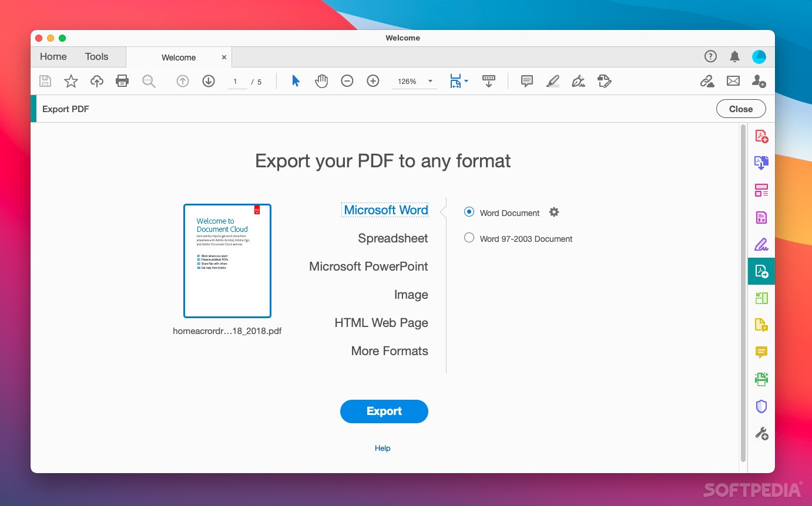The width and height of the screenshot is (812, 506).
Task: Open Fill & Sign tool in sidebar
Action: click(x=761, y=244)
